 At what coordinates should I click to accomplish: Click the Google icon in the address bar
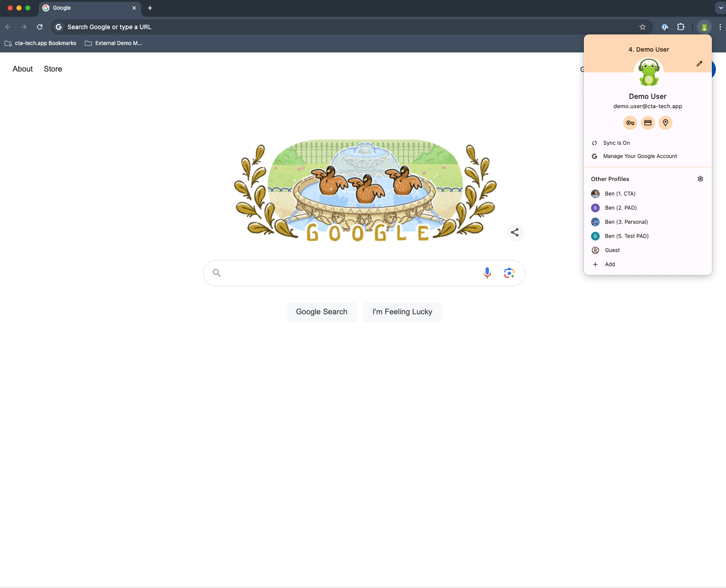(59, 27)
